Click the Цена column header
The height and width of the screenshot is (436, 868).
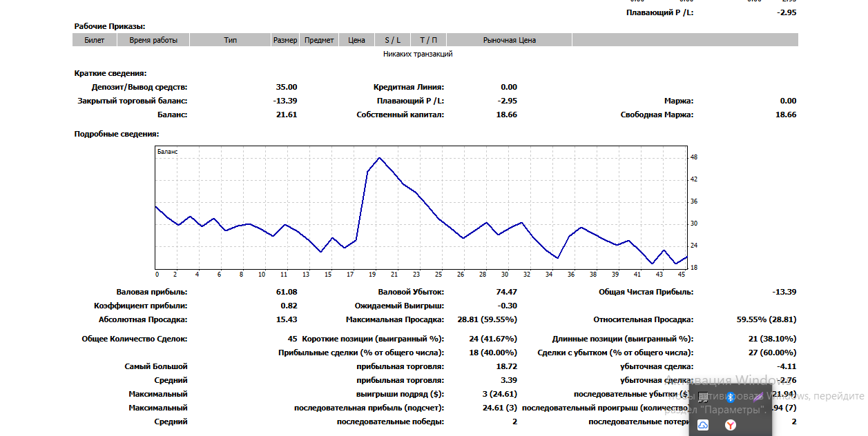[x=357, y=40]
